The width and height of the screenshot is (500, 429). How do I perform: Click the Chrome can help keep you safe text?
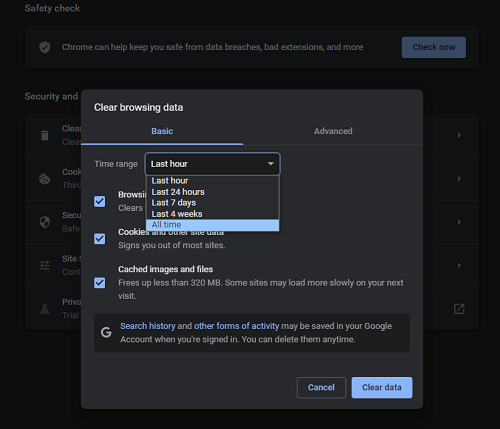tap(213, 47)
